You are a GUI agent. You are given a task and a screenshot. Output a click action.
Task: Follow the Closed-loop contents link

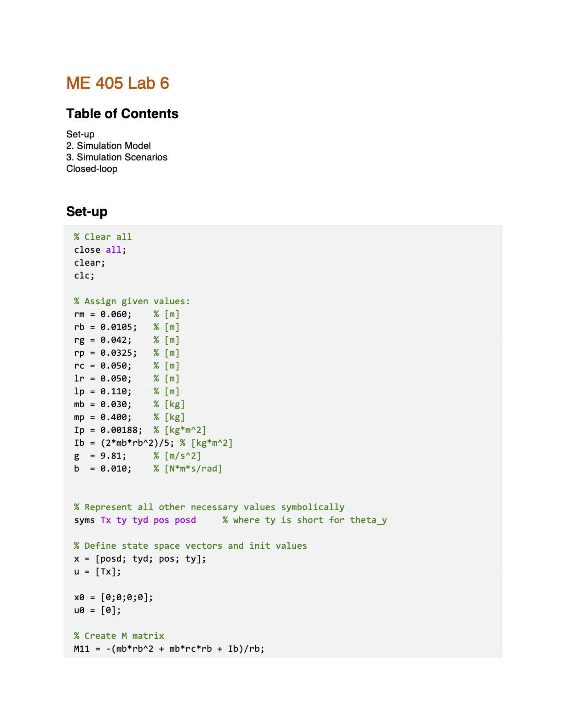pos(92,169)
